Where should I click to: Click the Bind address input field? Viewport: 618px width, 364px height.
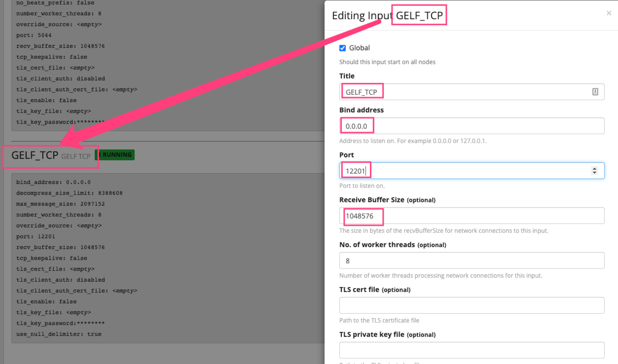[472, 126]
